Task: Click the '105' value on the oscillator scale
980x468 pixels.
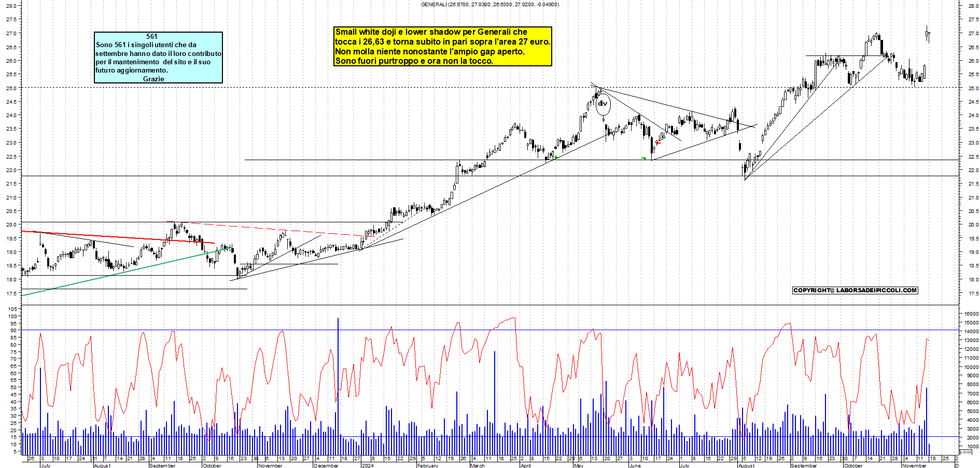Action: tap(12, 309)
